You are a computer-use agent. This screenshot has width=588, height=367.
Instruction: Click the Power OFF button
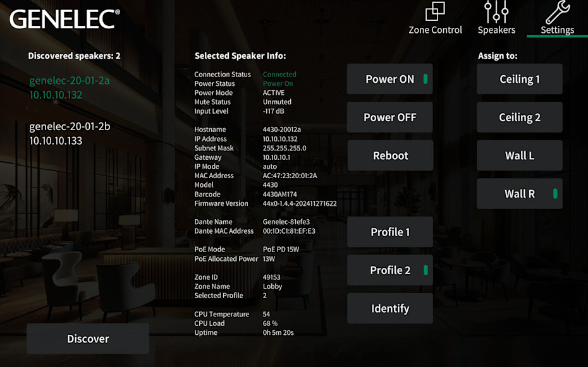pos(389,117)
